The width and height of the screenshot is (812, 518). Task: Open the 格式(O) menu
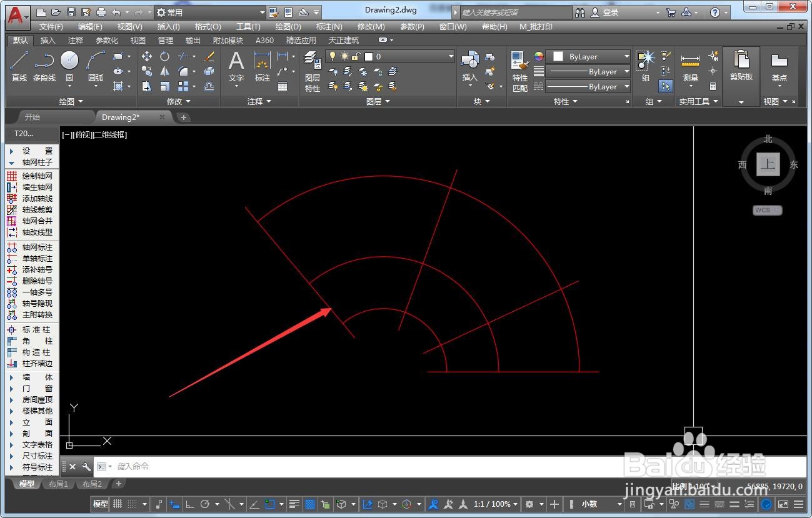click(x=208, y=27)
